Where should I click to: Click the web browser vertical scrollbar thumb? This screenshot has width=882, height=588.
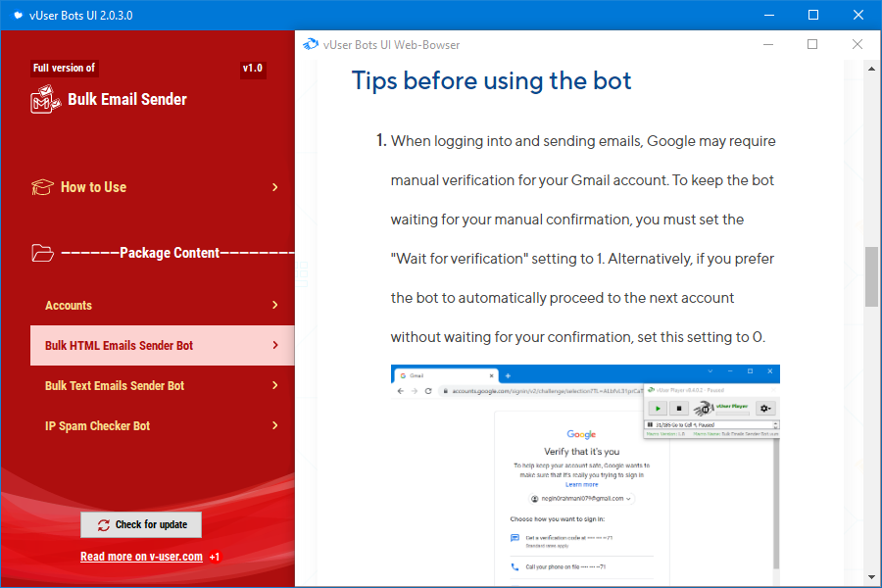coord(871,276)
